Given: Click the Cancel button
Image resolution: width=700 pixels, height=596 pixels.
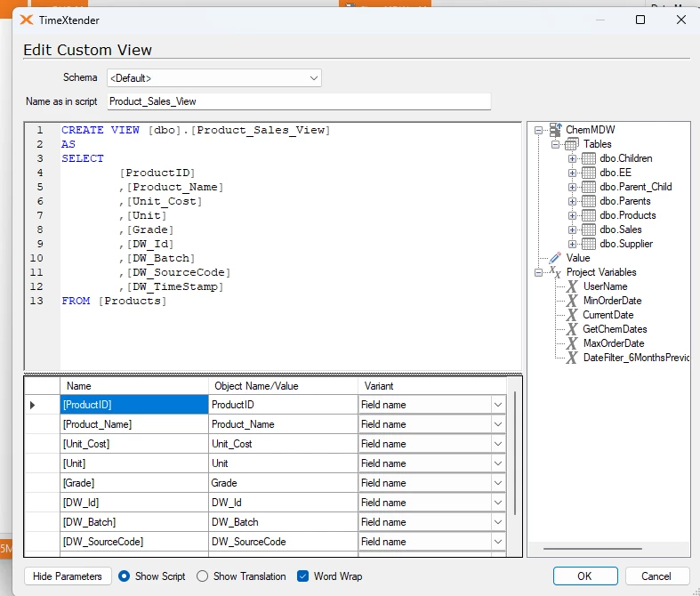Looking at the screenshot, I should (656, 576).
